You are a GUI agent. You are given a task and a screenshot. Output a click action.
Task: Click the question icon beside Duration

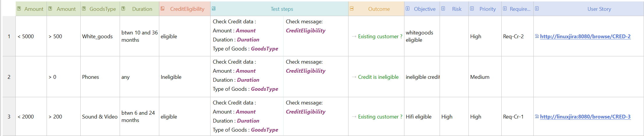coord(123,9)
